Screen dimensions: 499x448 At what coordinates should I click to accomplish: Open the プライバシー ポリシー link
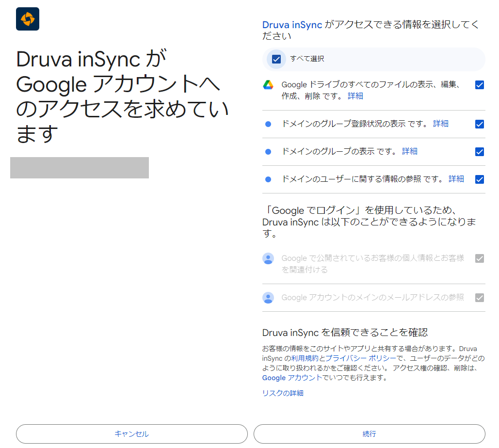(x=361, y=358)
